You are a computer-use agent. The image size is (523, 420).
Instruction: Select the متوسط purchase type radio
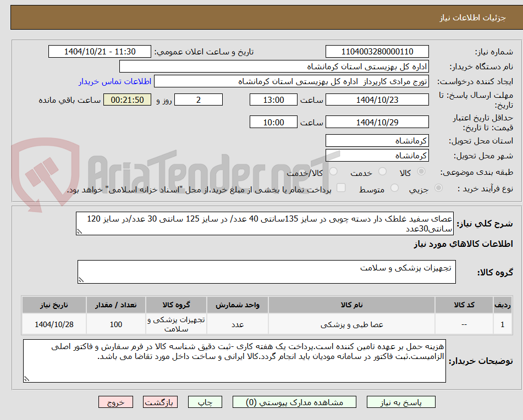point(394,187)
